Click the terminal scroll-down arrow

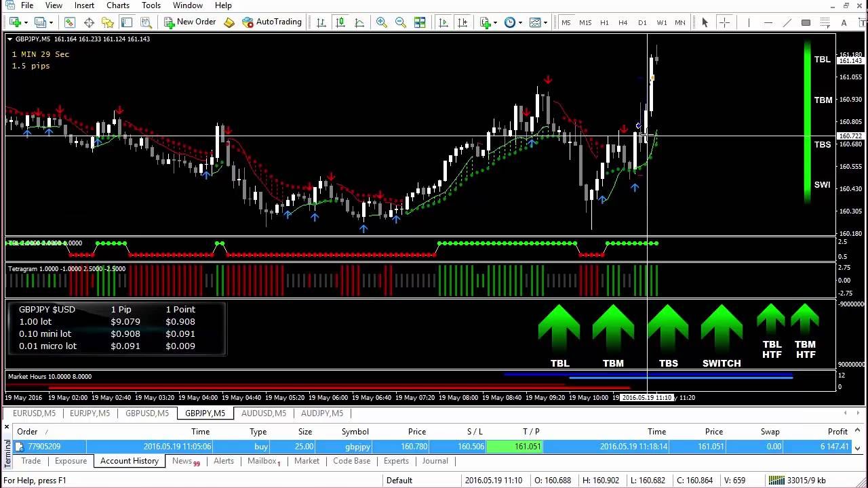857,447
